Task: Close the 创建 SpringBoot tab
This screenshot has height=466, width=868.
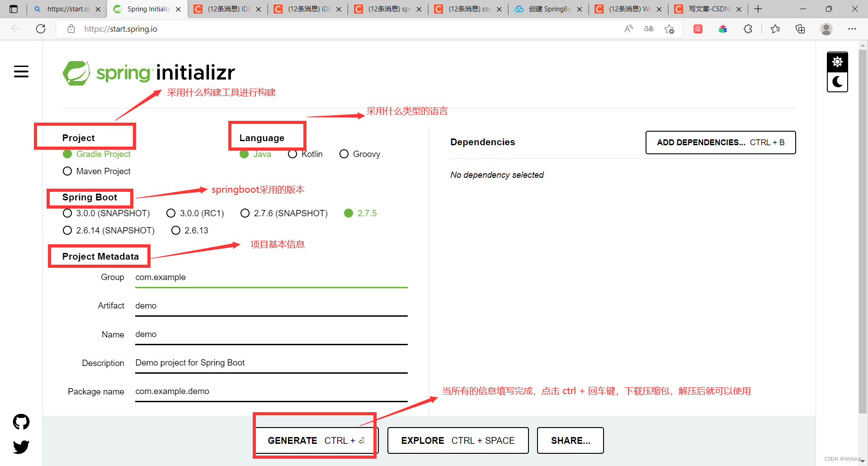Action: pyautogui.click(x=579, y=9)
